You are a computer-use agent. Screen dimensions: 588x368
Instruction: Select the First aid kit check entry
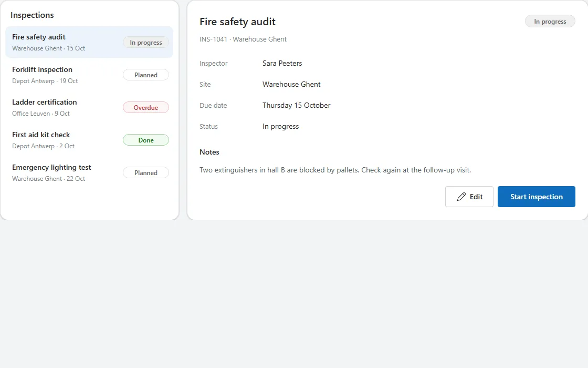[x=89, y=140]
